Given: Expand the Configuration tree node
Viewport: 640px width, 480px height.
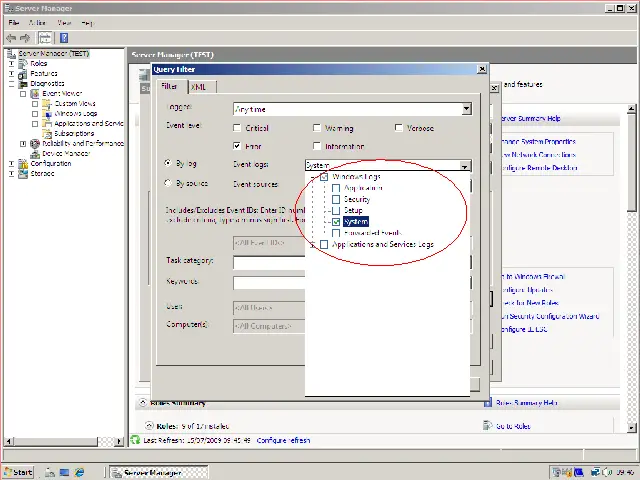Looking at the screenshot, I should (x=11, y=164).
